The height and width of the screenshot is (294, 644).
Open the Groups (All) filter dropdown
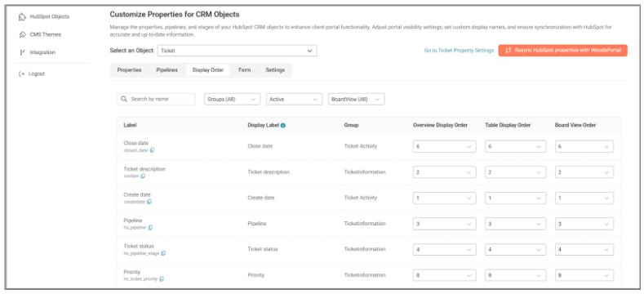(x=232, y=99)
